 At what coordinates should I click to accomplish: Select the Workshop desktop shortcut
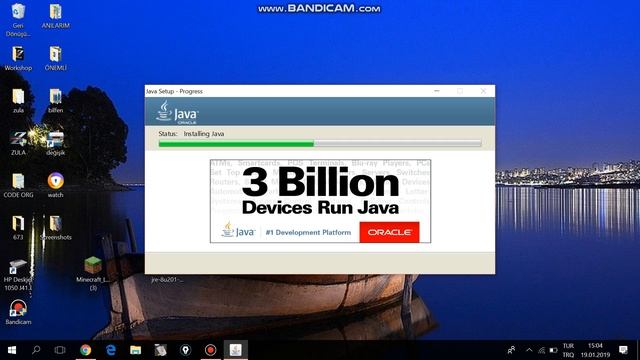[18, 58]
